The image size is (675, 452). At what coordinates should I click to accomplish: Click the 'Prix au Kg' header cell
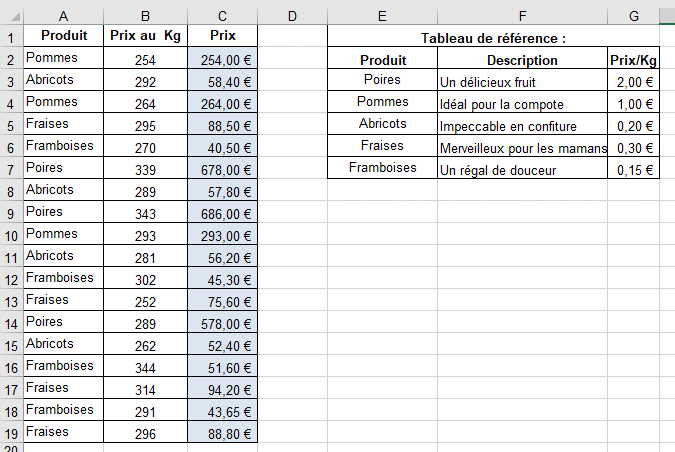point(145,37)
